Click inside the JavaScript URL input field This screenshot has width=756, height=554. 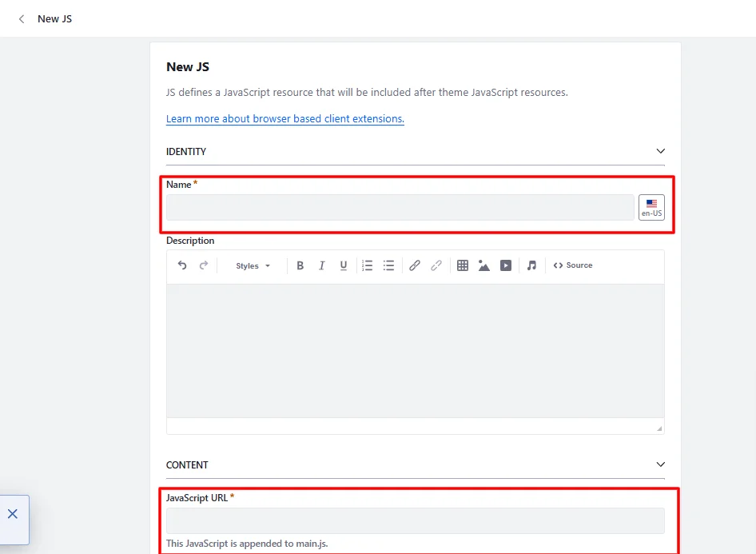[415, 520]
